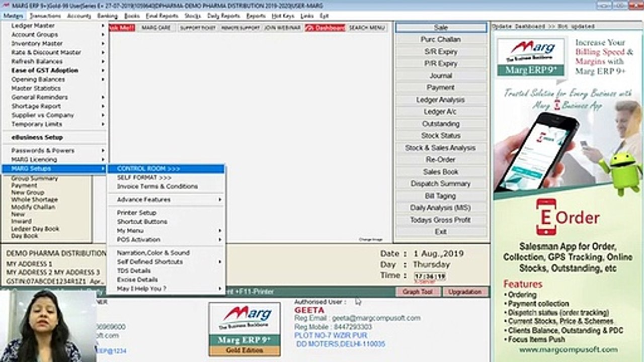
Task: Click the Todays Gross Profit button
Action: click(x=441, y=220)
